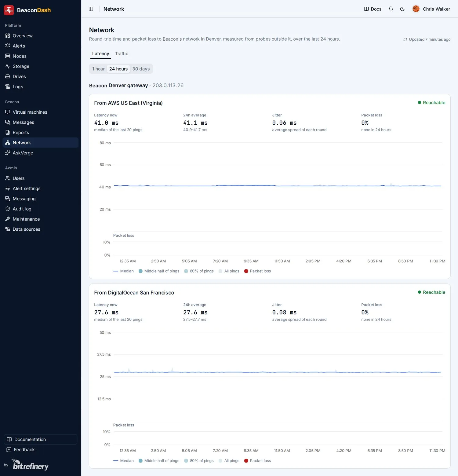Click the San Francisco latency chart line
This screenshot has width=458, height=476.
click(277, 372)
